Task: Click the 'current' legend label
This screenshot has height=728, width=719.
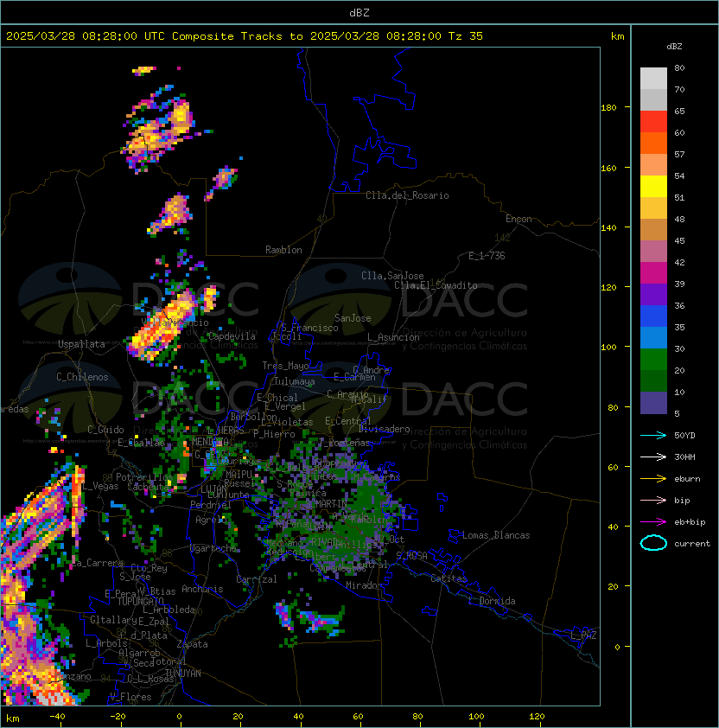Action: pos(692,544)
